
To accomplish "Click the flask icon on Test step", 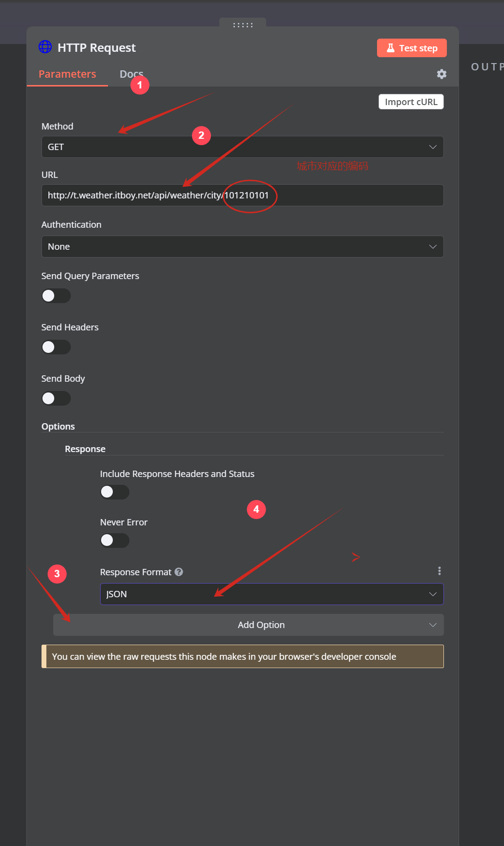I will (x=391, y=48).
